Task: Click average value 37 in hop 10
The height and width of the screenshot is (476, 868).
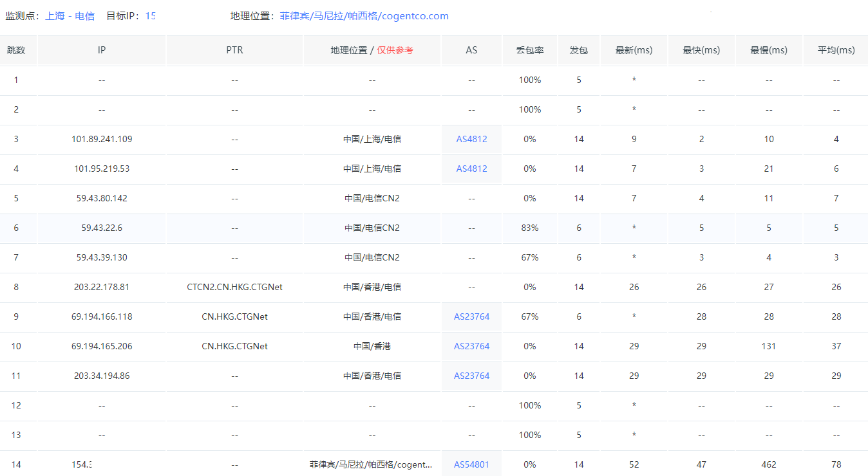Action: click(836, 346)
